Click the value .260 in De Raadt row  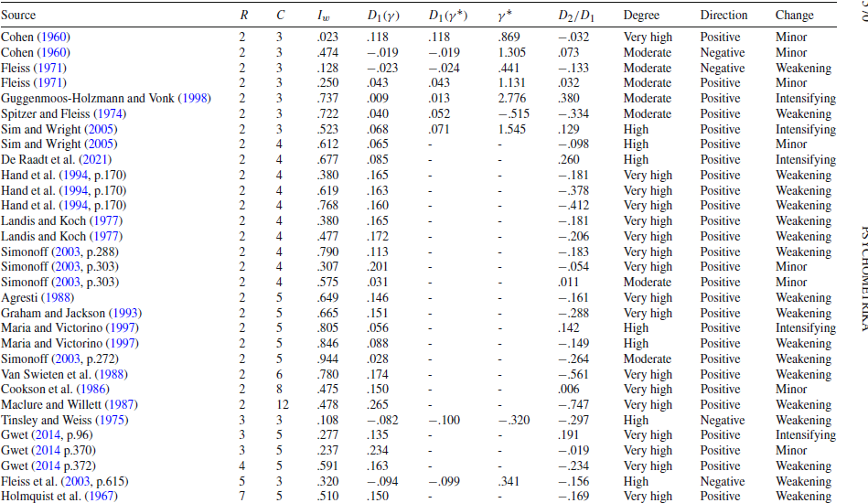tap(569, 160)
